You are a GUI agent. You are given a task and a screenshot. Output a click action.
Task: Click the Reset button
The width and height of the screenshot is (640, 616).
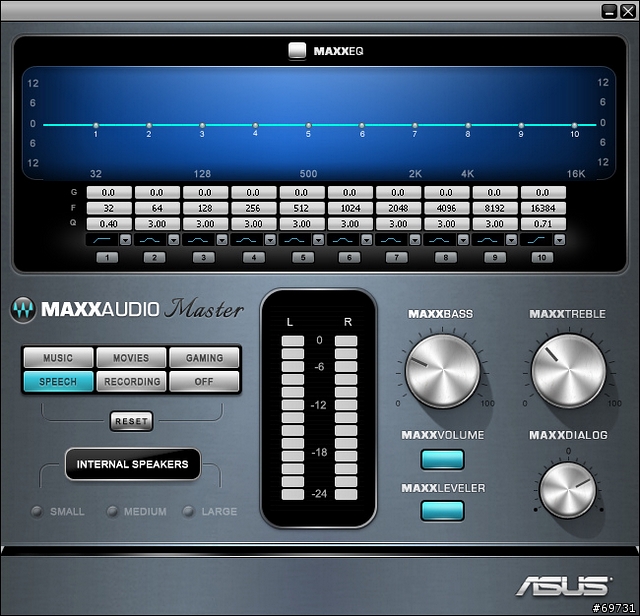tap(131, 421)
